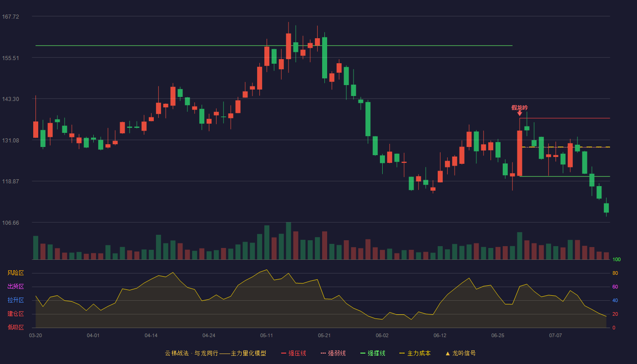Viewport: 637px width, 364px height.
Task: Select the 06-12 date label
Action: (440, 335)
